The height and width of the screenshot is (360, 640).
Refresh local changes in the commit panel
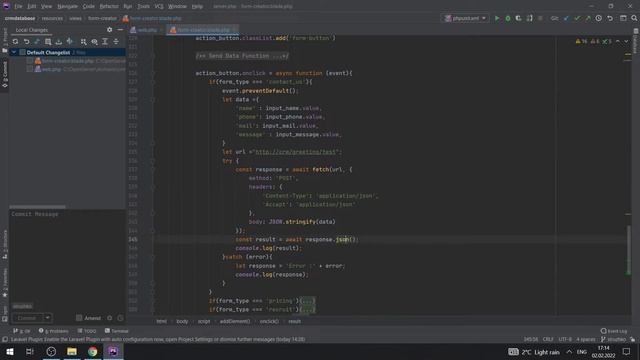[x=16, y=42]
